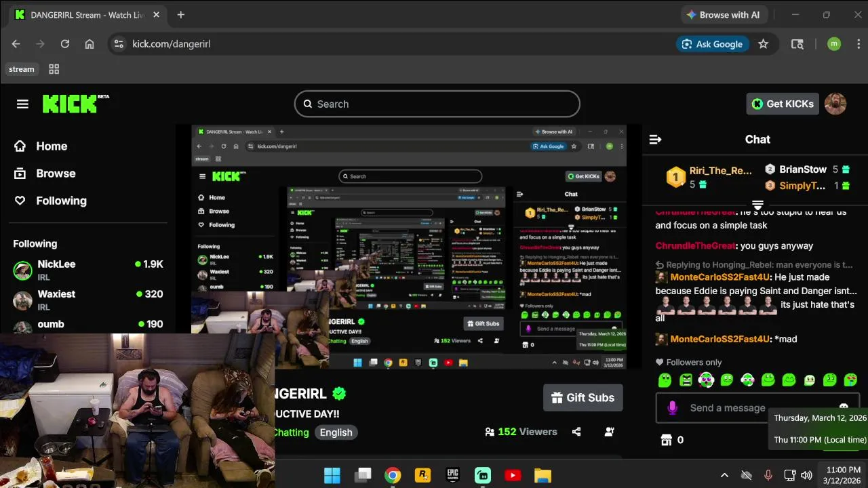Open the search tabs icon beside the bookmark star

click(x=797, y=44)
